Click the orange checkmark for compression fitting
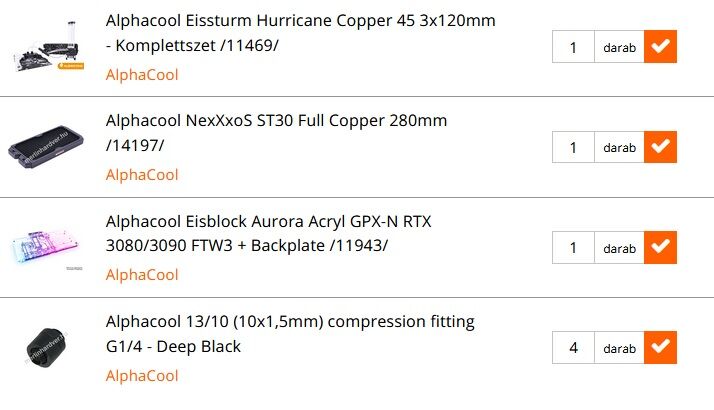The width and height of the screenshot is (714, 410). [660, 348]
